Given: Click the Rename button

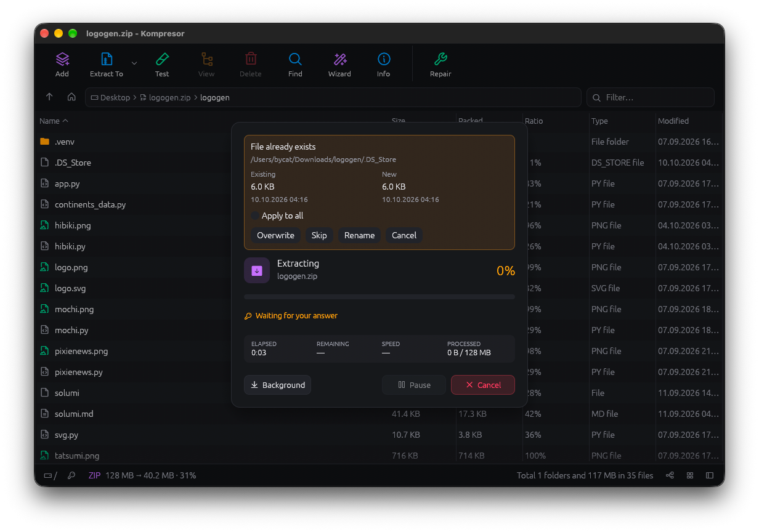Looking at the screenshot, I should [360, 235].
